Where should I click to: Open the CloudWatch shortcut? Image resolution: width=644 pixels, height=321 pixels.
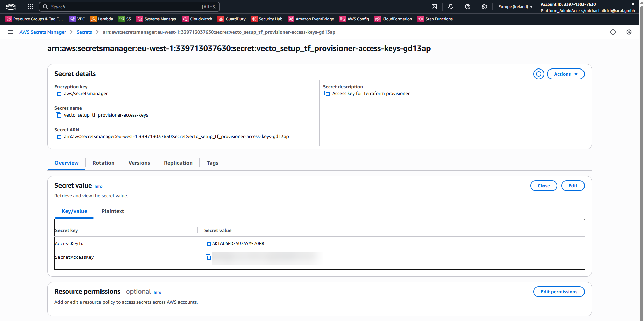pos(197,19)
